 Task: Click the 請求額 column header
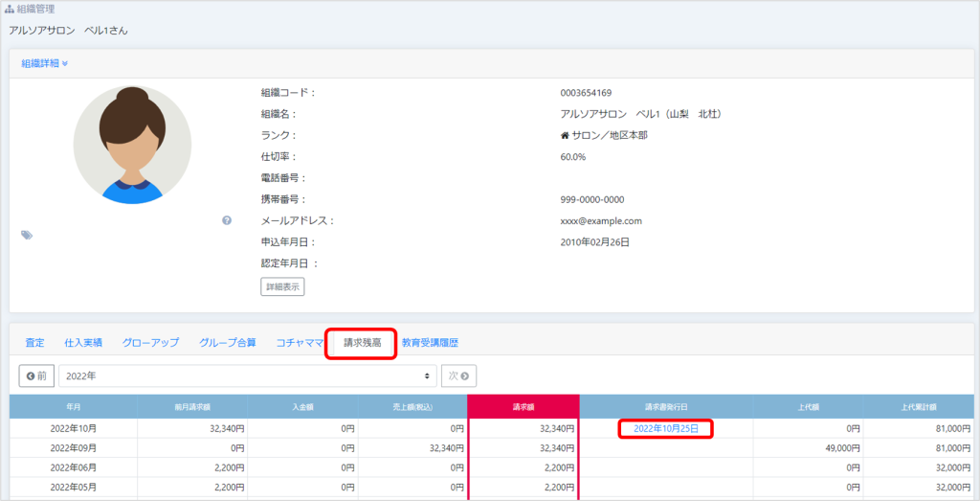tap(523, 406)
